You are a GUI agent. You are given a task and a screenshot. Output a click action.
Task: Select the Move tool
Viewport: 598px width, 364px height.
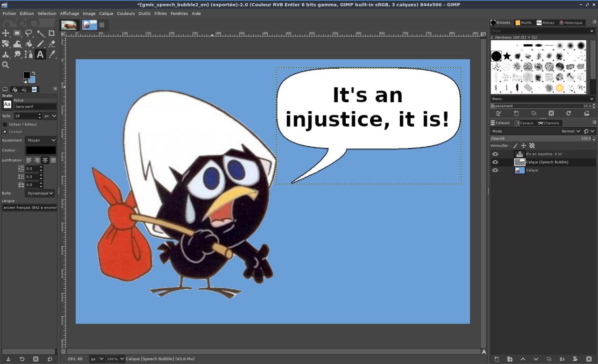pos(6,33)
